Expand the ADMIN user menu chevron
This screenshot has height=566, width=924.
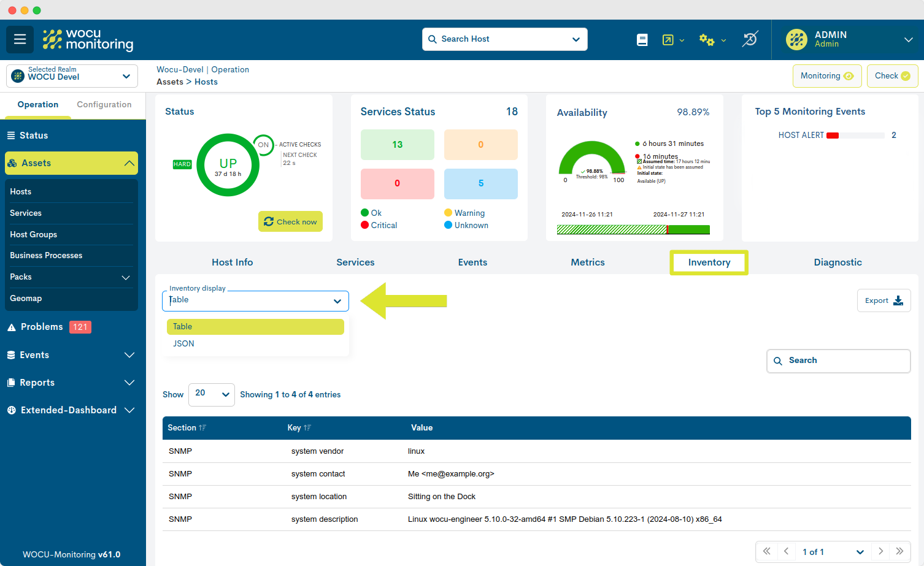coord(909,40)
